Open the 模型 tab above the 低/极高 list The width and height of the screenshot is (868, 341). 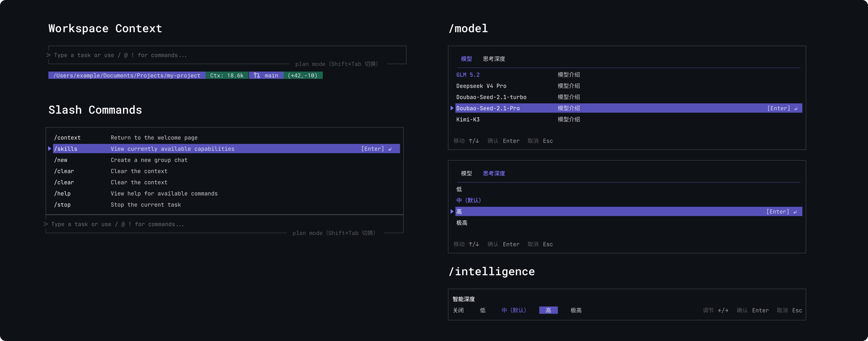tap(466, 173)
